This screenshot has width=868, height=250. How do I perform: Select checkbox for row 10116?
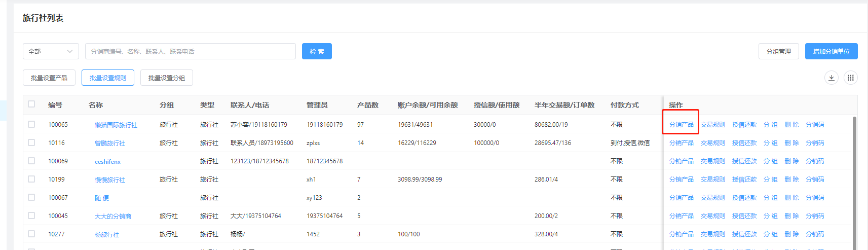31,142
